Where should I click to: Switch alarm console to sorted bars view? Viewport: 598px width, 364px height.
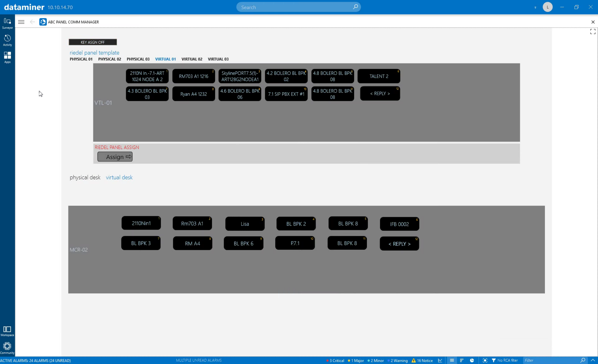coord(462,360)
